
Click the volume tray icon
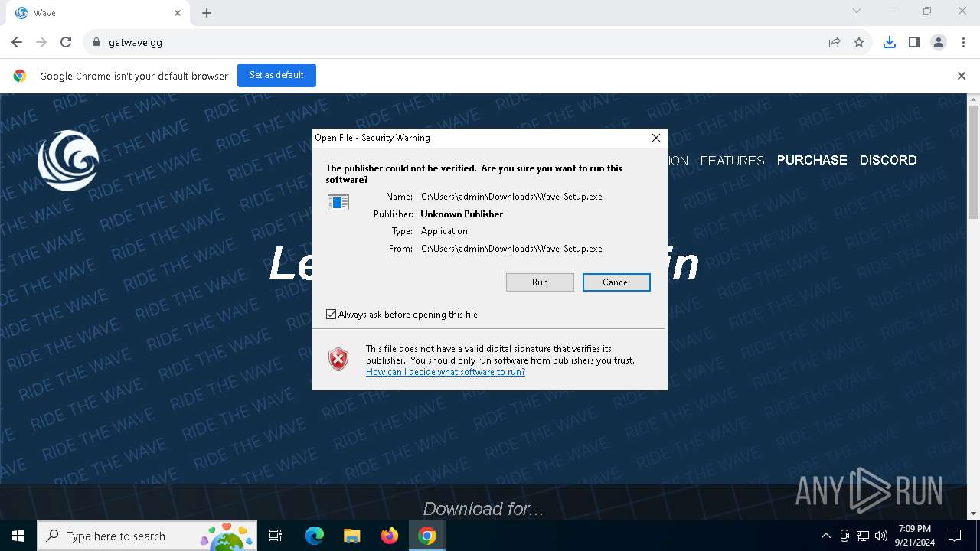click(x=881, y=536)
